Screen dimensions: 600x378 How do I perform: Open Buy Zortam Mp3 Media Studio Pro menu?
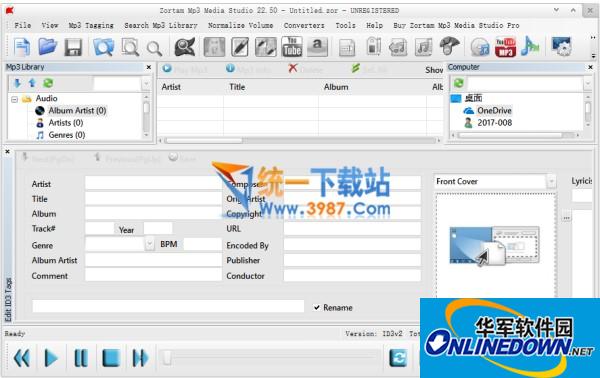click(x=456, y=25)
